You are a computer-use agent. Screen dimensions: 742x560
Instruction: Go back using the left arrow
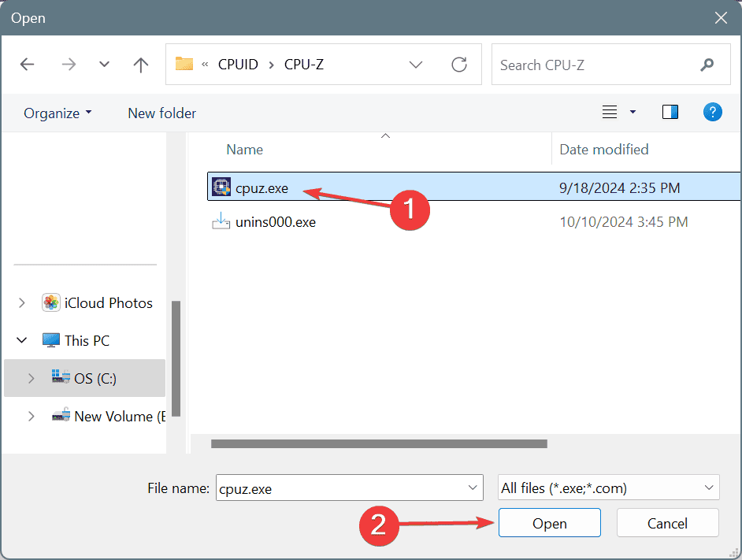[27, 65]
